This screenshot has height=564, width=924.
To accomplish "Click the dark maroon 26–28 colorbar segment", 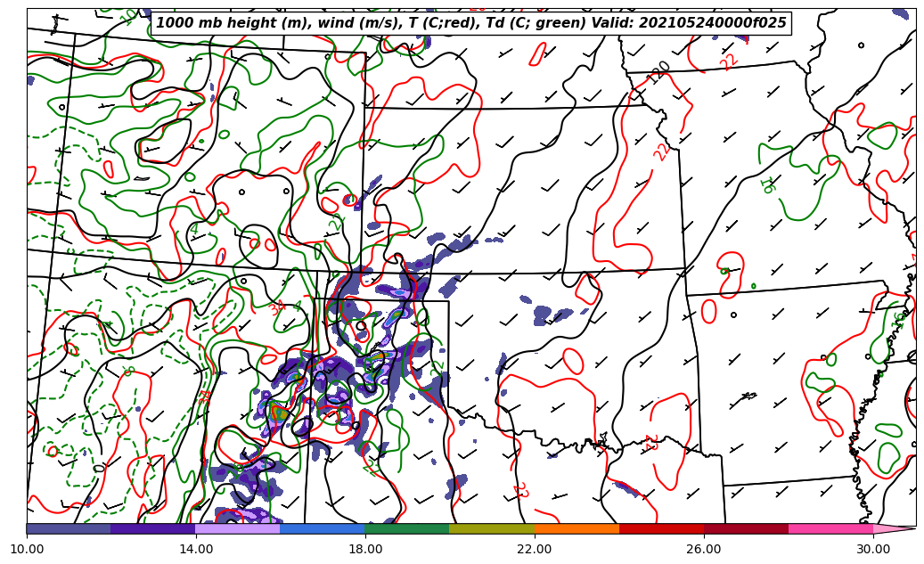I will click(x=746, y=528).
